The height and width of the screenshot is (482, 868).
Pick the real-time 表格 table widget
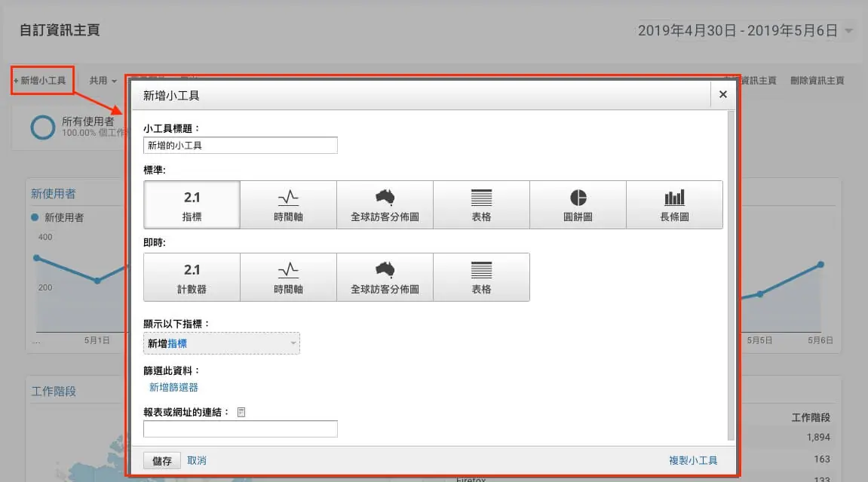(481, 278)
